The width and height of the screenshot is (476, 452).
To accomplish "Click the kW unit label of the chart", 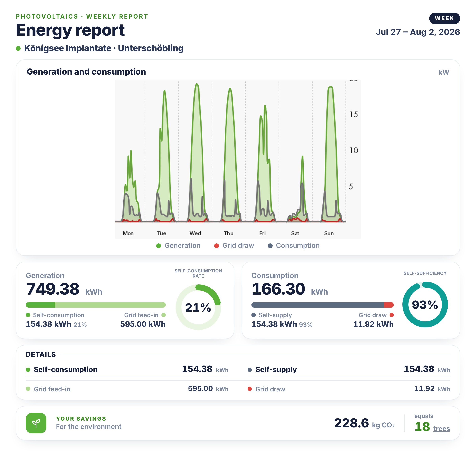I will point(443,72).
